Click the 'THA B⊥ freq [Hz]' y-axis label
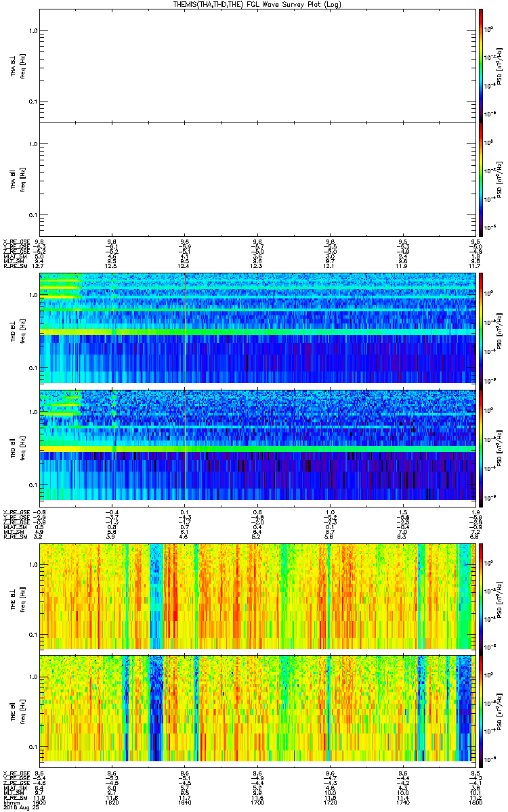 (18, 66)
